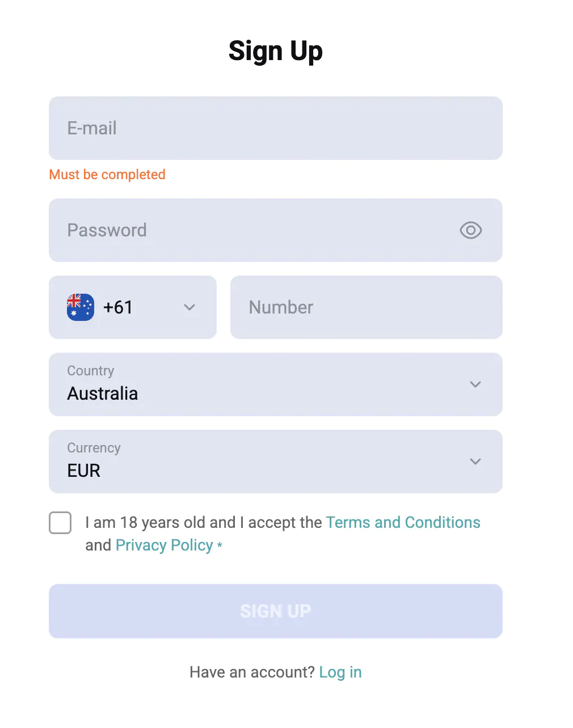Focus the E-mail input field
This screenshot has height=728, width=573.
tap(276, 128)
